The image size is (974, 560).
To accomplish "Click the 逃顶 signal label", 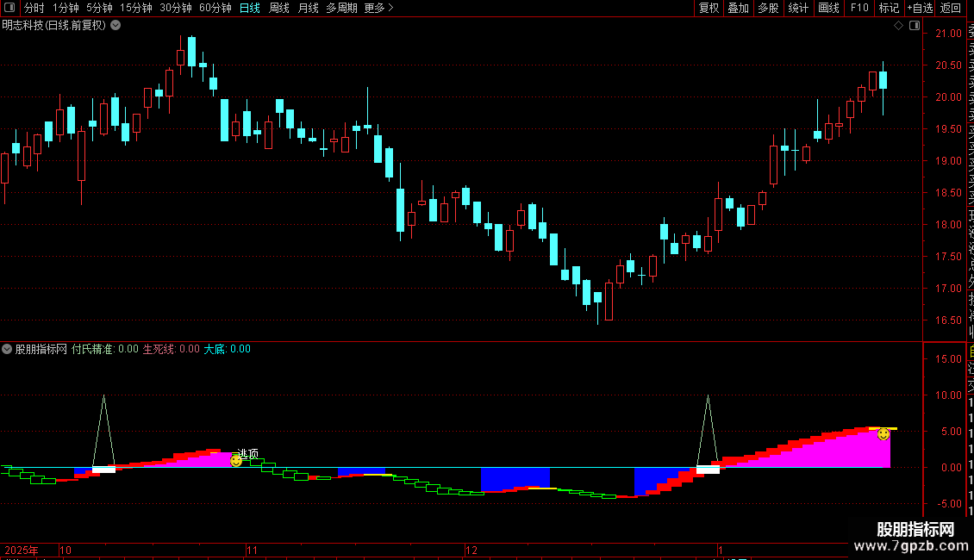I will click(248, 454).
